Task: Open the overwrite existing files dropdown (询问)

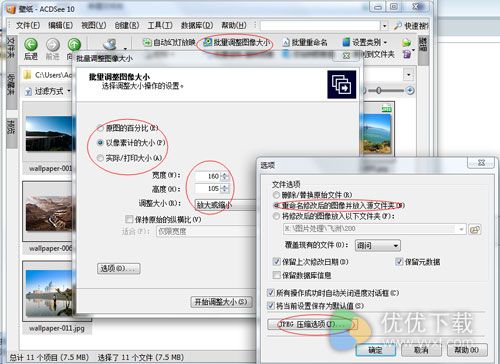Action: (378, 246)
